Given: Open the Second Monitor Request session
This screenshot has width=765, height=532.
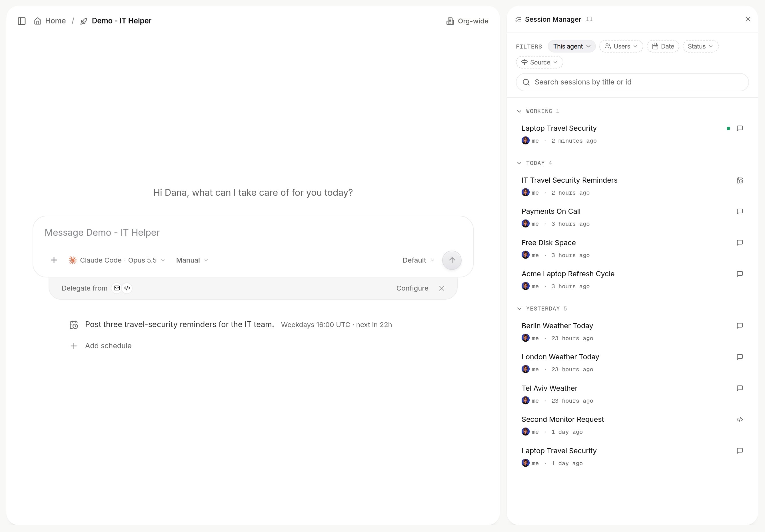Looking at the screenshot, I should point(632,426).
